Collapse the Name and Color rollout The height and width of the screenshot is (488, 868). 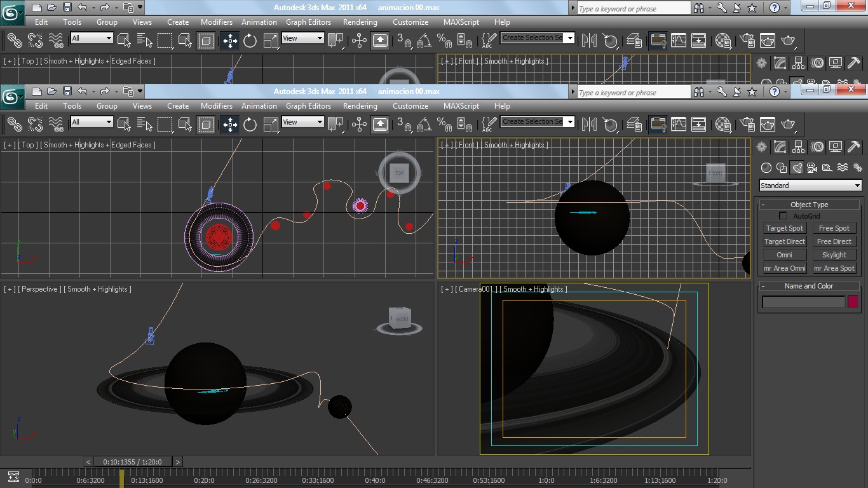coord(809,286)
